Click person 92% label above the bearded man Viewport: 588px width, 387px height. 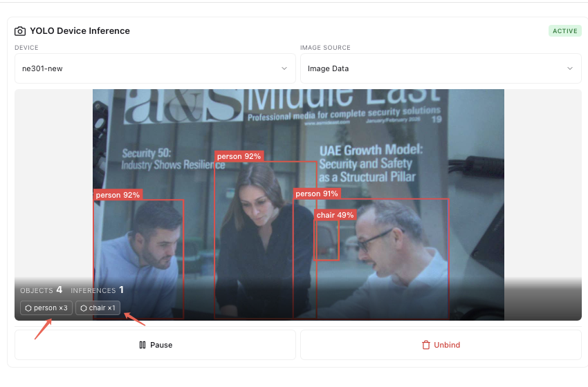pyautogui.click(x=118, y=195)
